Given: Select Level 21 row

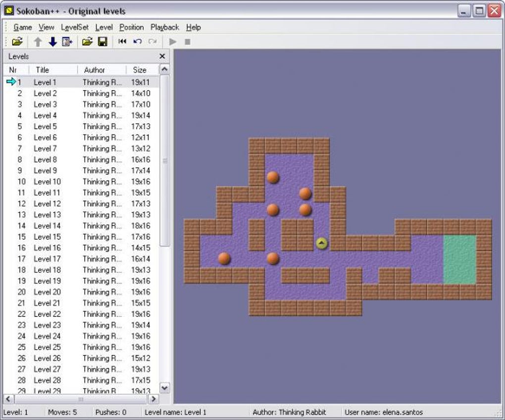Looking at the screenshot, I should click(81, 303).
